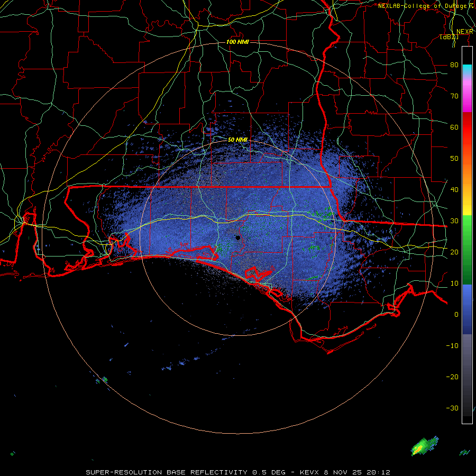Viewport: 476px width, 476px height.
Task: Click the KEVX station identifier in the caption
Action: pos(309,472)
